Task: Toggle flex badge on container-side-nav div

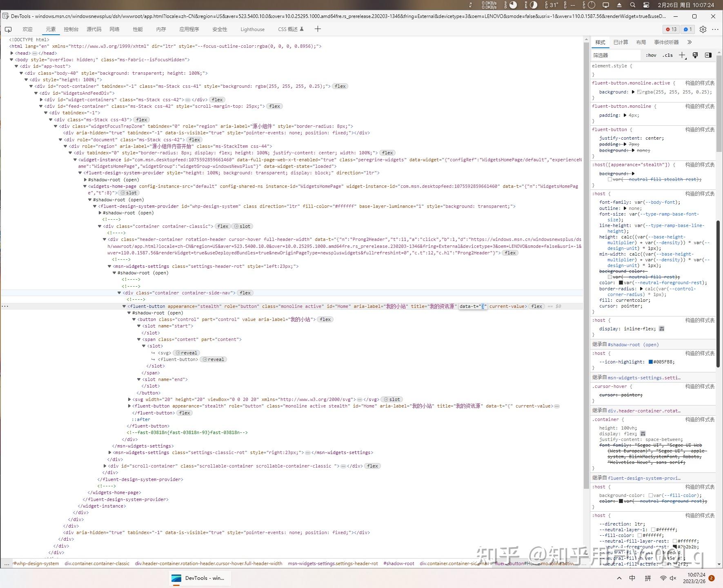Action: pos(245,293)
